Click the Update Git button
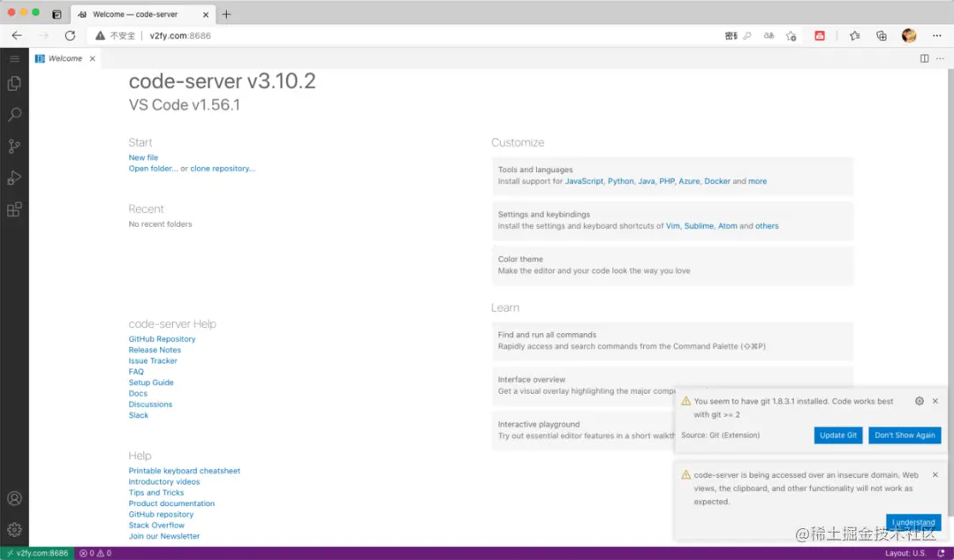 tap(837, 435)
